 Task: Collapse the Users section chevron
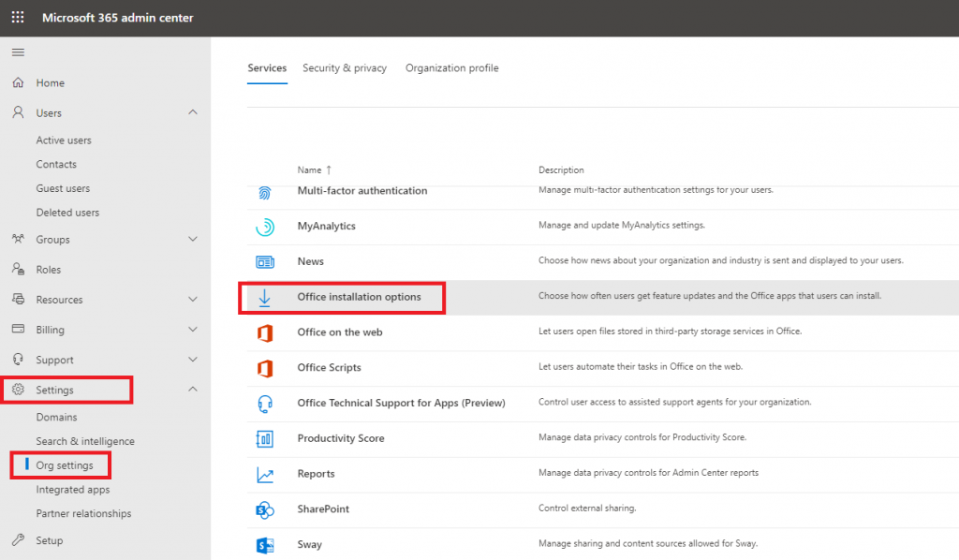pyautogui.click(x=193, y=112)
